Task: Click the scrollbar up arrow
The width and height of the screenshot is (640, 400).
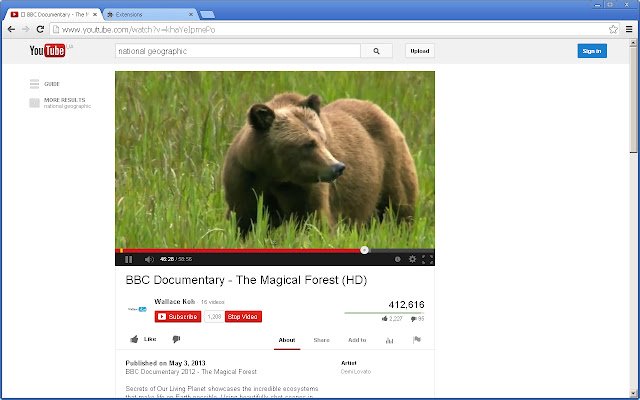Action: click(x=633, y=42)
